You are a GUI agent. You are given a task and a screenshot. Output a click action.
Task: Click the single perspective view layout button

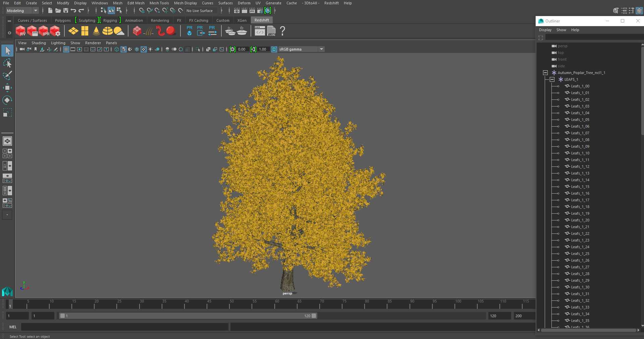[7, 141]
